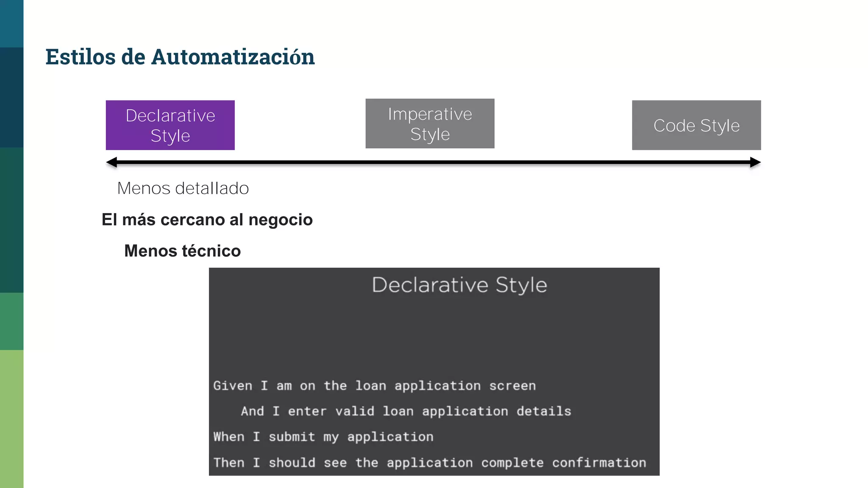Click the bold text El más cercano al negocio
Screen dimensions: 868x488
(207, 220)
